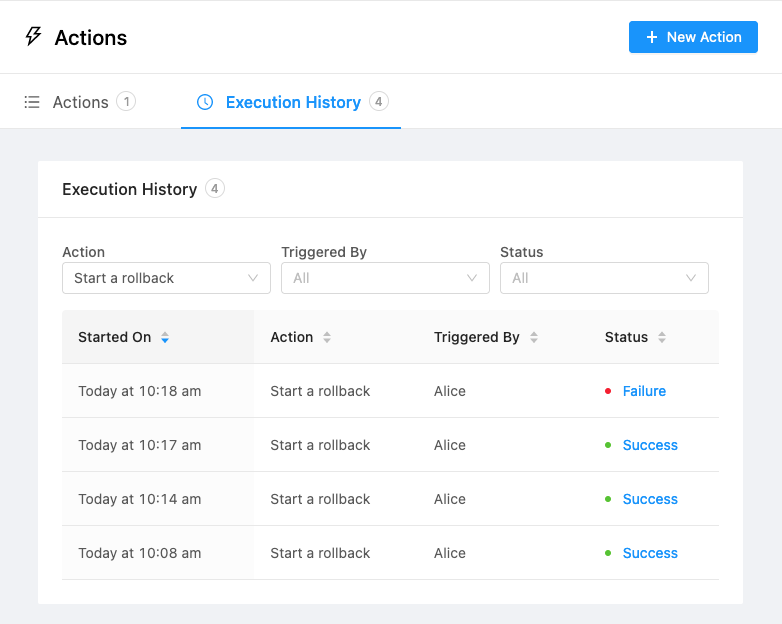The width and height of the screenshot is (782, 624).
Task: Open the Status filter dropdown
Action: pyautogui.click(x=604, y=278)
